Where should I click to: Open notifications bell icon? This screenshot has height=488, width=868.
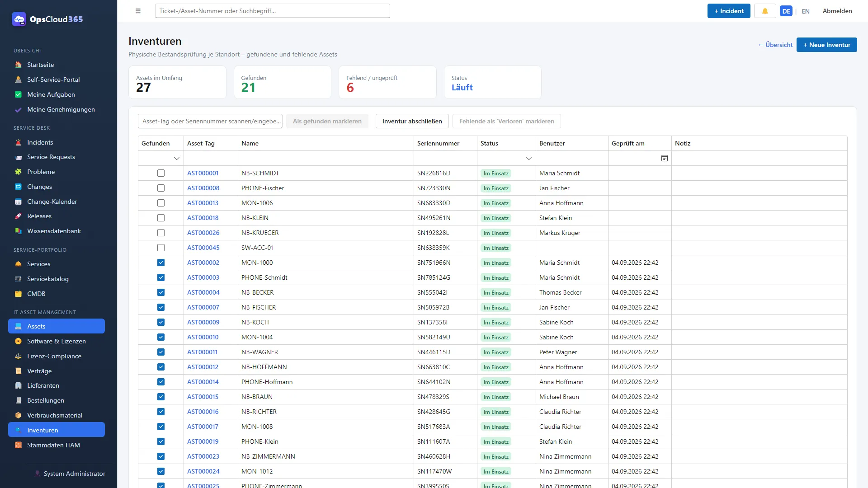(x=765, y=11)
